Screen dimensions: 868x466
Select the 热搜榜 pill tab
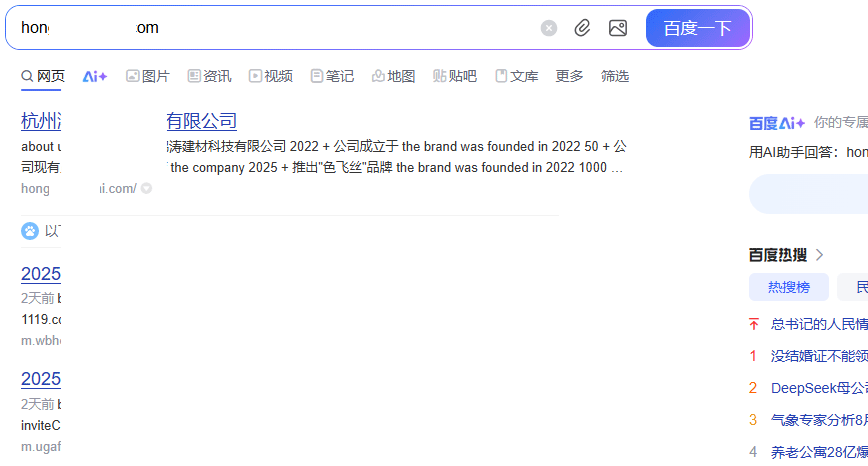click(788, 288)
